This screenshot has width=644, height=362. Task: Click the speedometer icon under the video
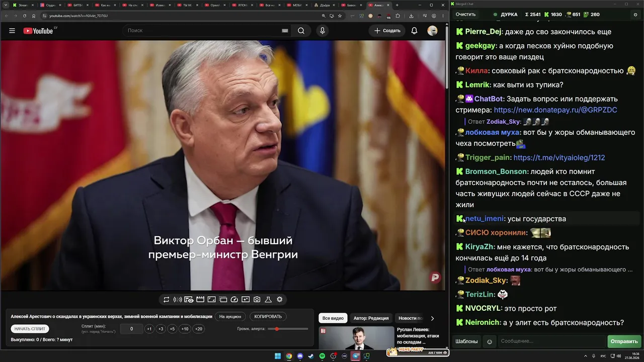click(234, 299)
